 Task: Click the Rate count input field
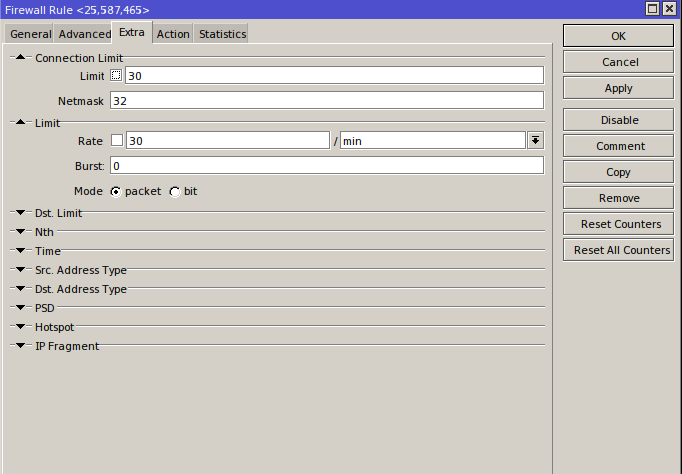tap(227, 140)
